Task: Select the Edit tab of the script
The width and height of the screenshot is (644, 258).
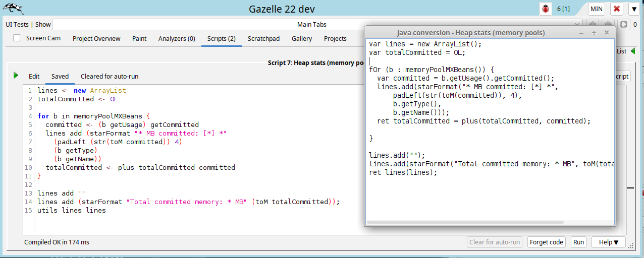Action: 34,77
